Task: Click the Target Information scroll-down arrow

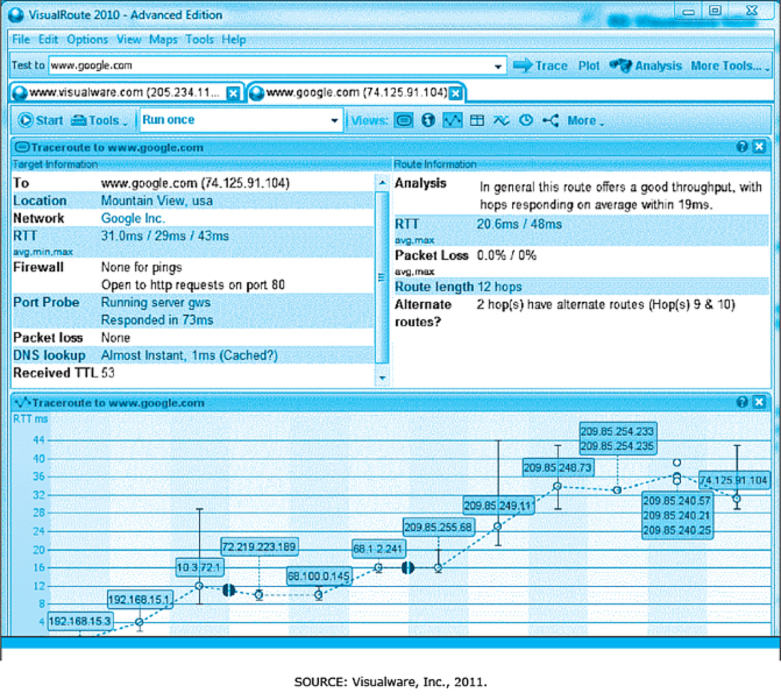Action: pyautogui.click(x=382, y=377)
